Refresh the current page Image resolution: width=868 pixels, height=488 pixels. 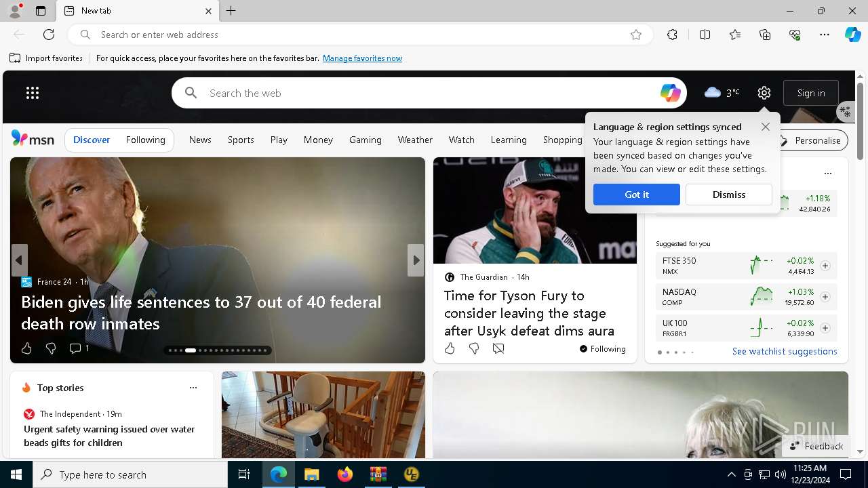(49, 35)
